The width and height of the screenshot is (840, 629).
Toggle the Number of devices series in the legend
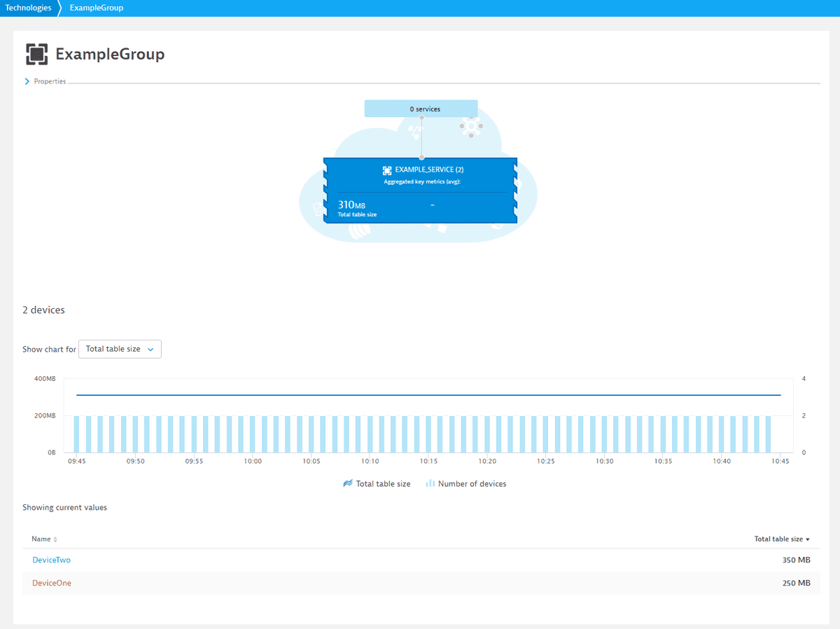(465, 483)
